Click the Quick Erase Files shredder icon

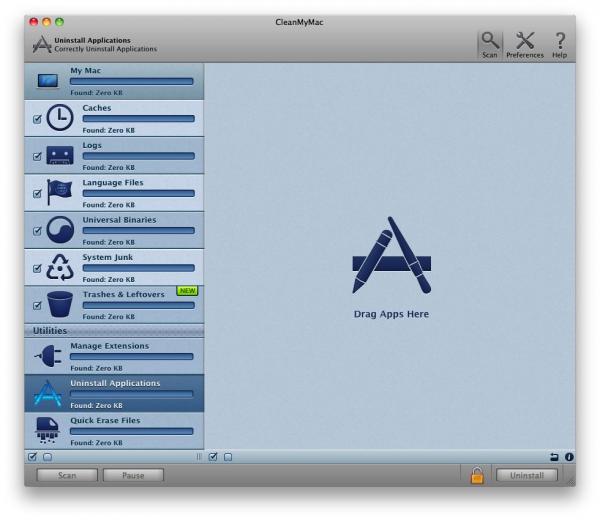47,430
